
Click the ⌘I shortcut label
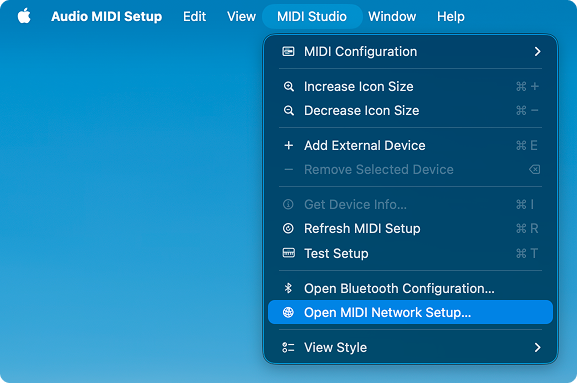pyautogui.click(x=525, y=204)
